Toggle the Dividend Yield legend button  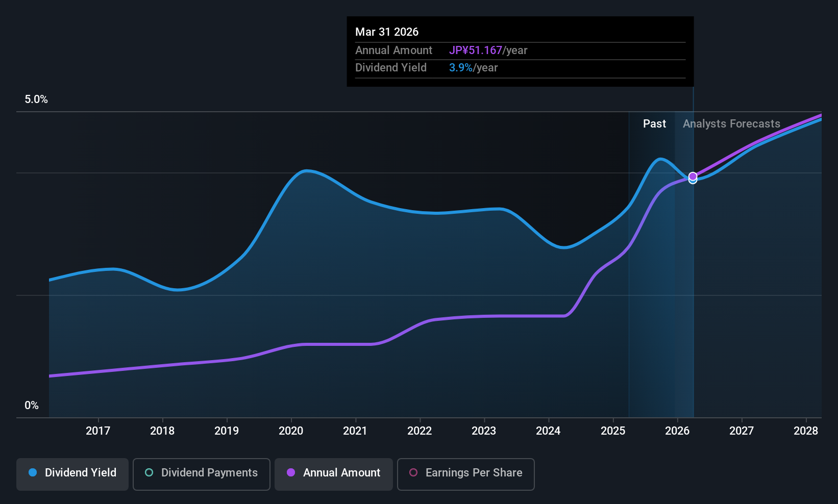click(x=72, y=474)
